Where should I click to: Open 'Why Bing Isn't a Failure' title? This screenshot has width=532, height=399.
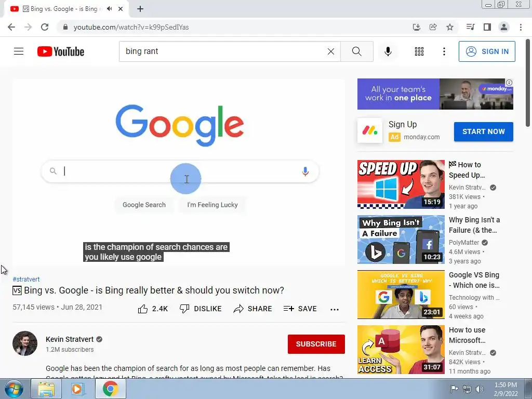point(474,225)
